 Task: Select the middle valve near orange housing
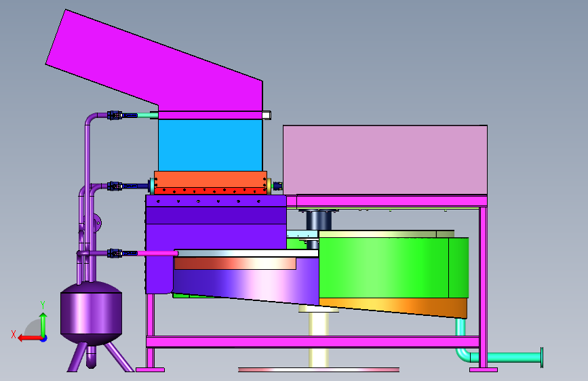point(115,186)
